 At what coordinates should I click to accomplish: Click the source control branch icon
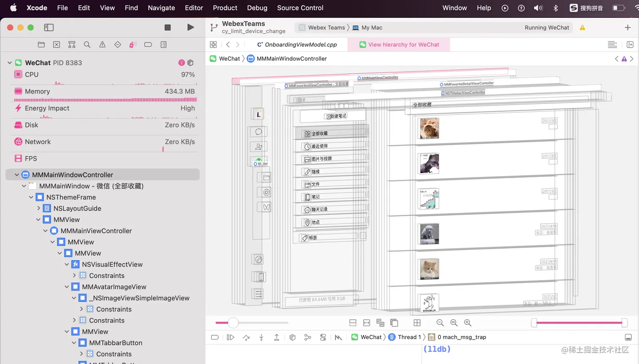pos(214,27)
